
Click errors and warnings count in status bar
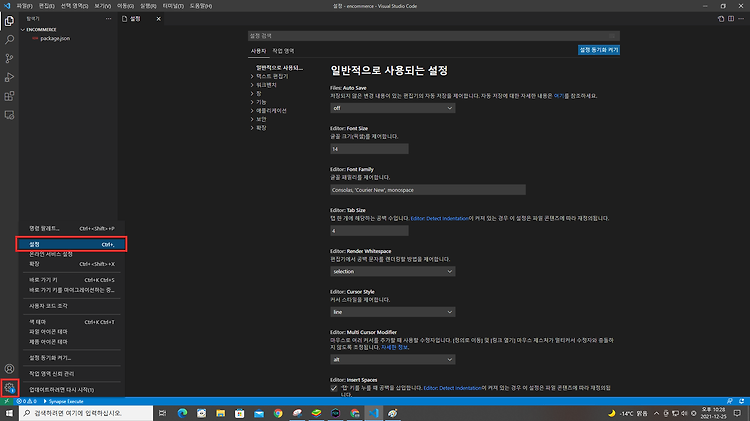(x=27, y=401)
